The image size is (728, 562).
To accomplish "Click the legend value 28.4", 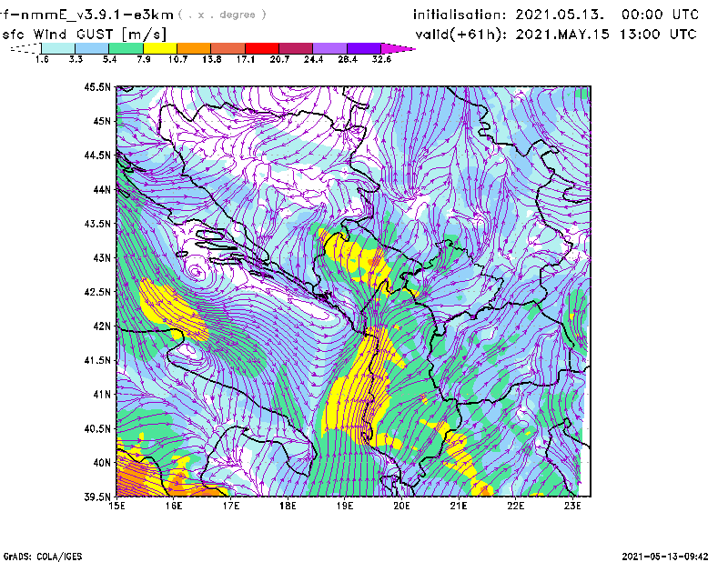I will pyautogui.click(x=348, y=59).
